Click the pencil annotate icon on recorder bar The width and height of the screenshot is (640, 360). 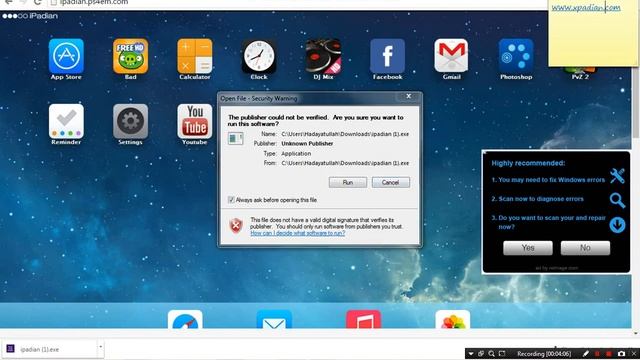click(586, 353)
